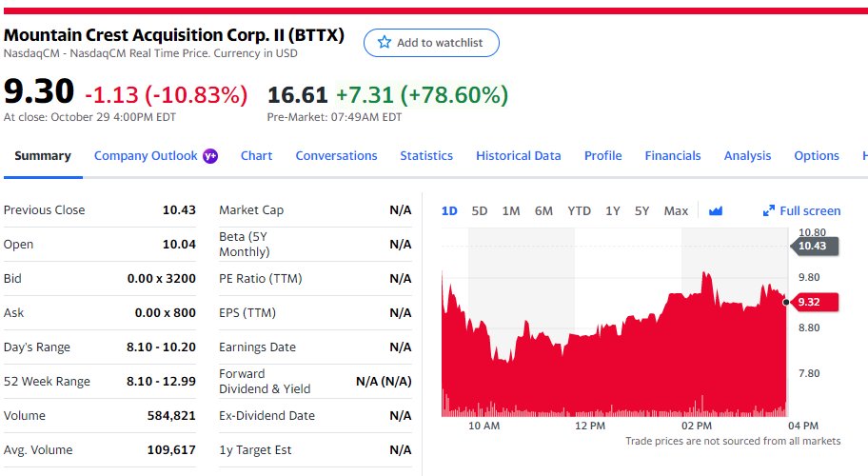The width and height of the screenshot is (868, 476).
Task: Click the +7.31 (+78.60%) pre-market change
Action: click(x=422, y=94)
